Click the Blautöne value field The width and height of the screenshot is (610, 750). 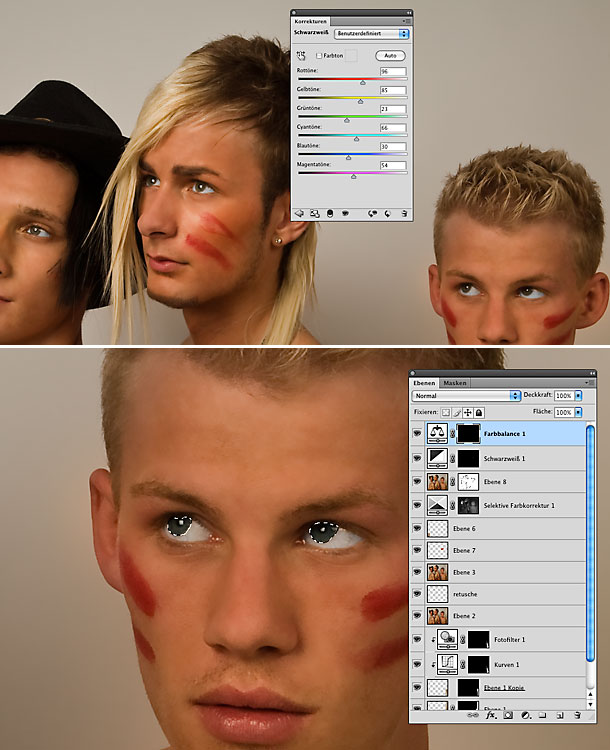[393, 146]
